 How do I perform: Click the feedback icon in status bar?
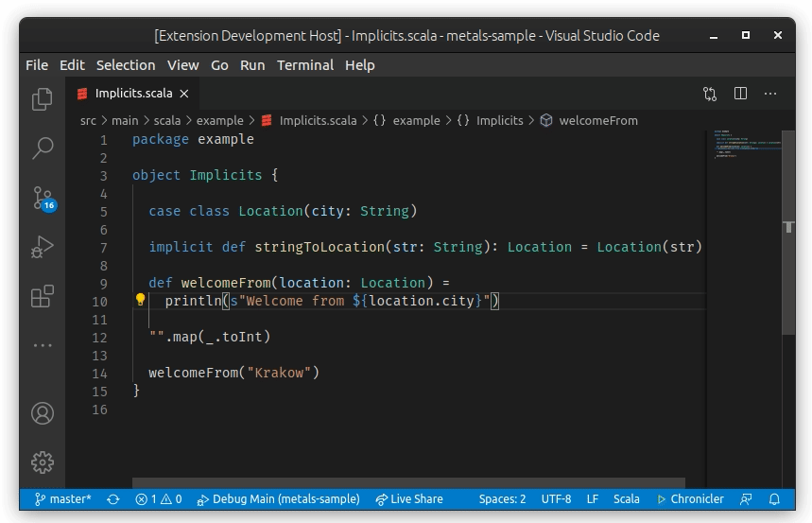tap(746, 499)
